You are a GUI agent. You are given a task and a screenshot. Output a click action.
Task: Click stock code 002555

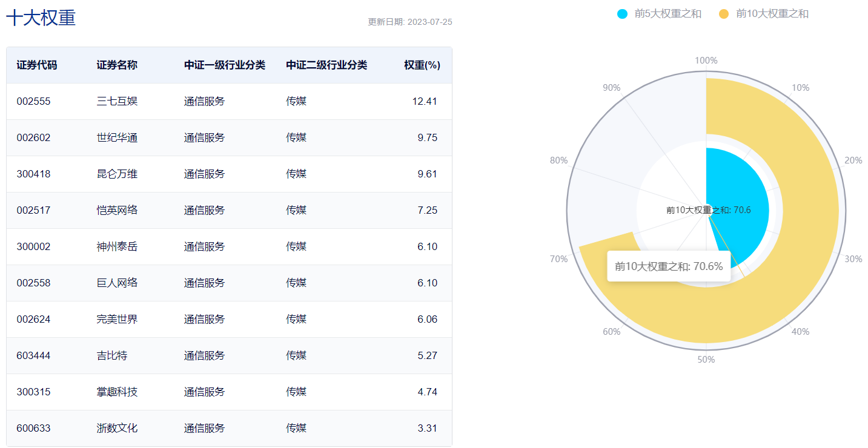pyautogui.click(x=33, y=101)
